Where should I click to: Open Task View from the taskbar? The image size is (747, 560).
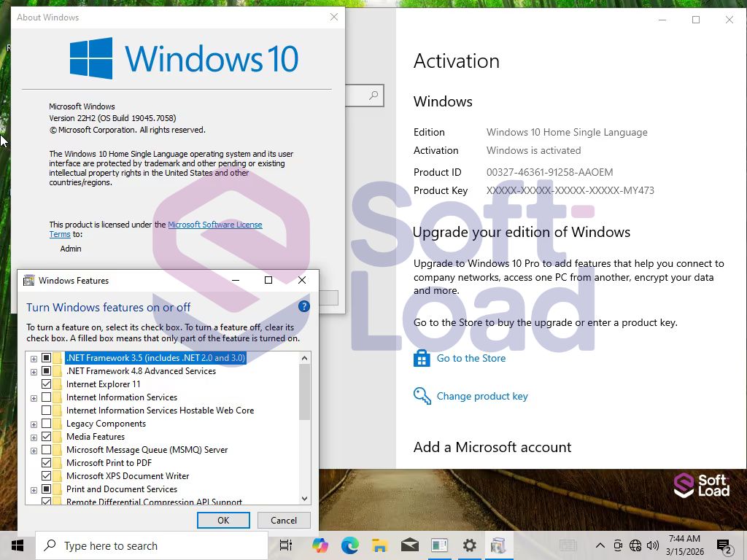tap(286, 545)
